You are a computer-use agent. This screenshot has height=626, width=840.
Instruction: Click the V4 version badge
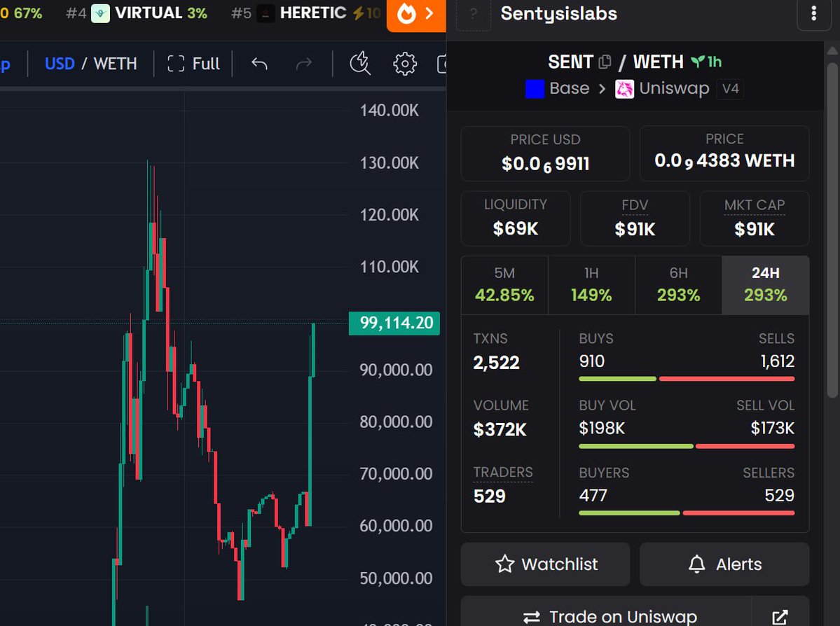click(730, 88)
